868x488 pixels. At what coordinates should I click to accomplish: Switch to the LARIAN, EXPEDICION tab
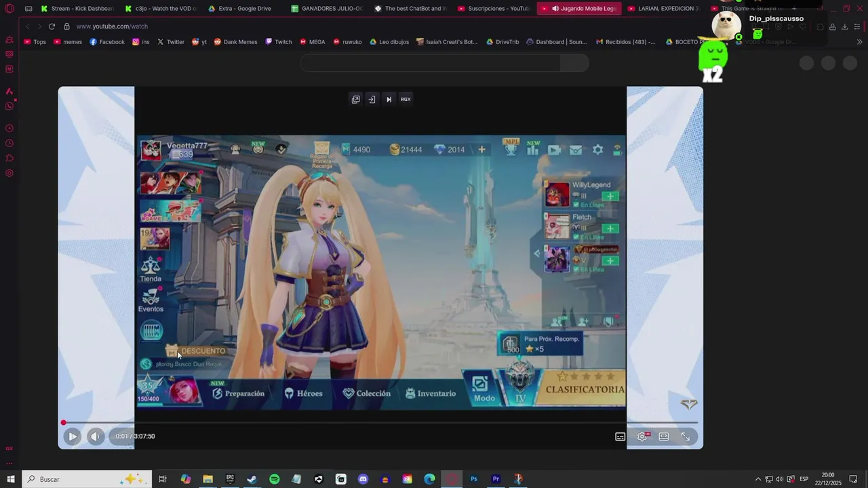click(662, 9)
